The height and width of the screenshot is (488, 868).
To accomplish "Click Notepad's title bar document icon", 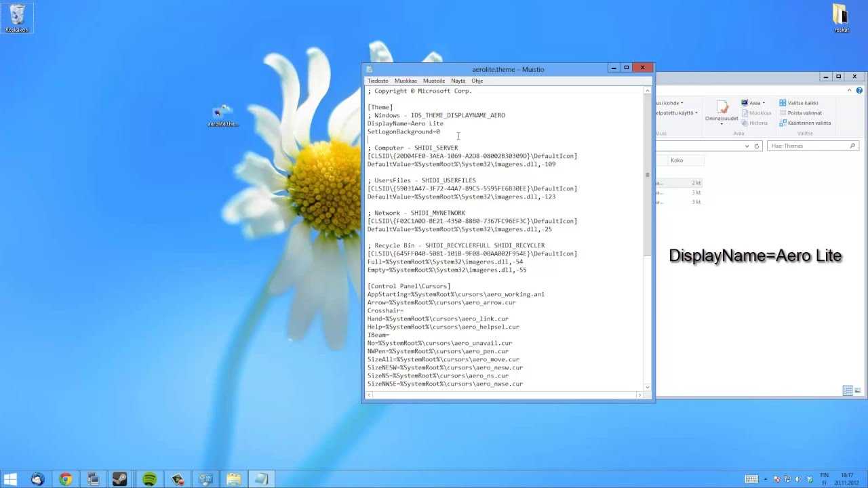I will click(370, 69).
